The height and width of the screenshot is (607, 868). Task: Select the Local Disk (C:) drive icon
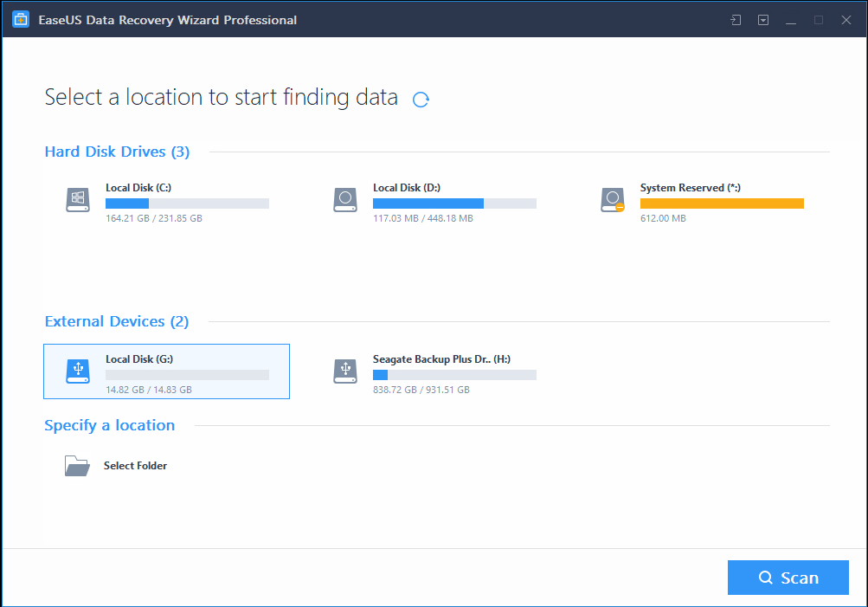click(78, 200)
